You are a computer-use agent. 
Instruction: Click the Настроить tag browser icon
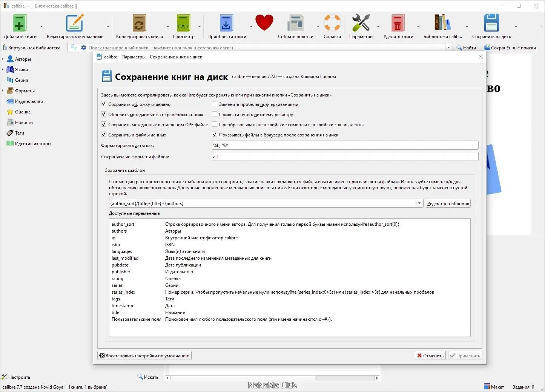coord(5,377)
